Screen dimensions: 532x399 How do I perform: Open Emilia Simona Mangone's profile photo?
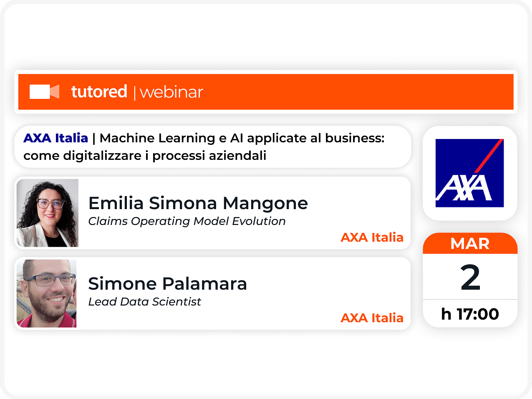pos(48,213)
